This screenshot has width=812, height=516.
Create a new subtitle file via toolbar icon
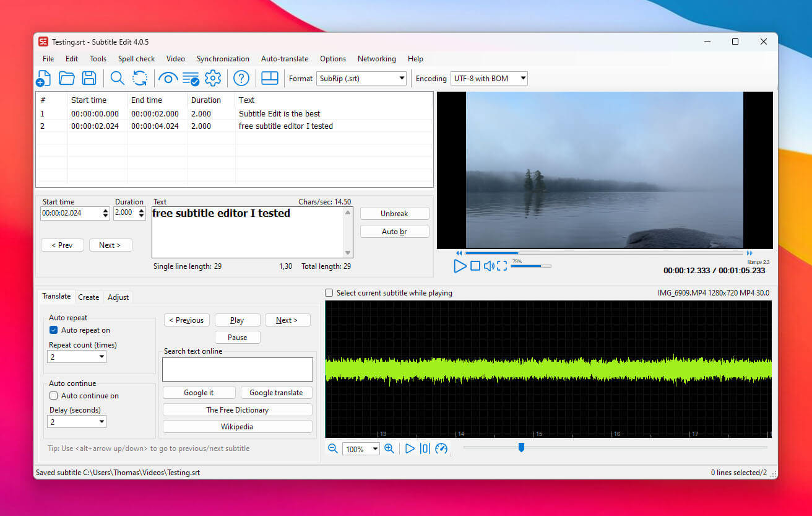[x=43, y=79]
